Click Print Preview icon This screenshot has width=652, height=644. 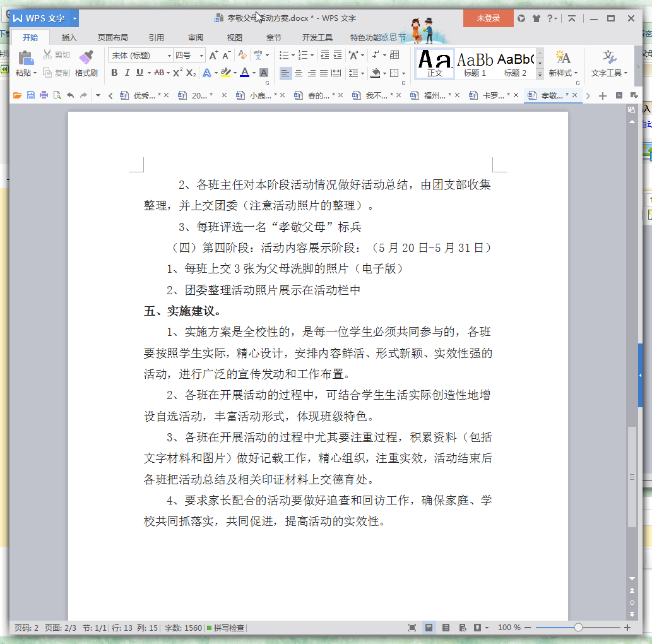[x=57, y=95]
